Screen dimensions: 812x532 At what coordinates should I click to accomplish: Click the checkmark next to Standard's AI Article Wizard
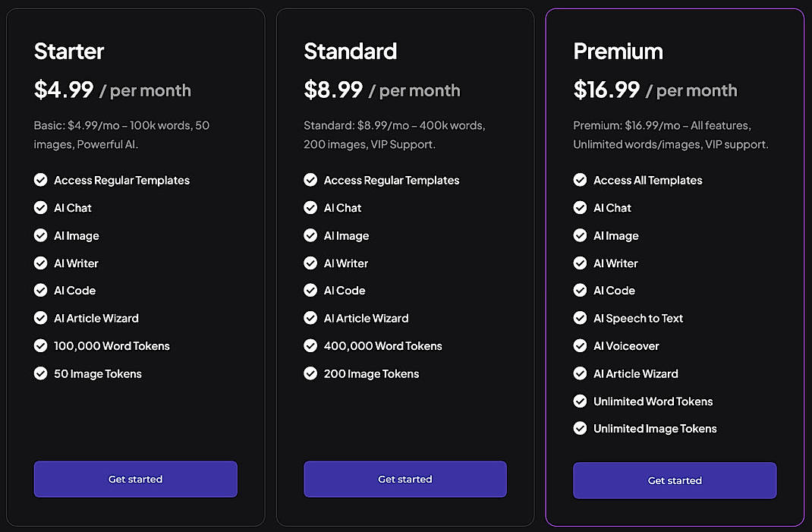click(310, 318)
